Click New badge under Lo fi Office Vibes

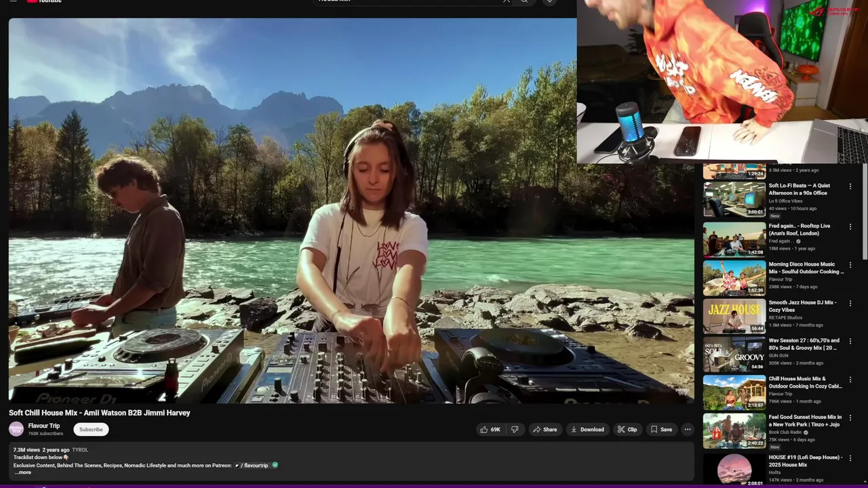click(x=775, y=216)
